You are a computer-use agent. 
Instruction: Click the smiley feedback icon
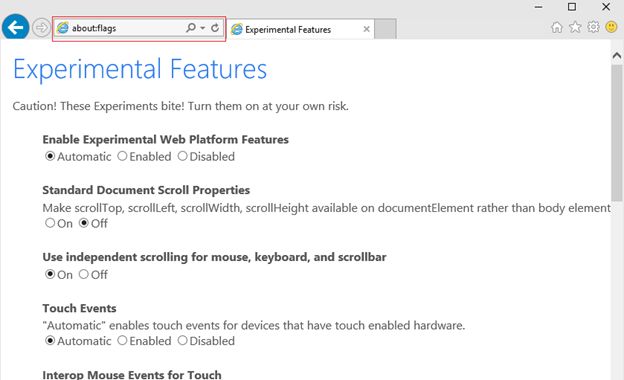point(611,27)
